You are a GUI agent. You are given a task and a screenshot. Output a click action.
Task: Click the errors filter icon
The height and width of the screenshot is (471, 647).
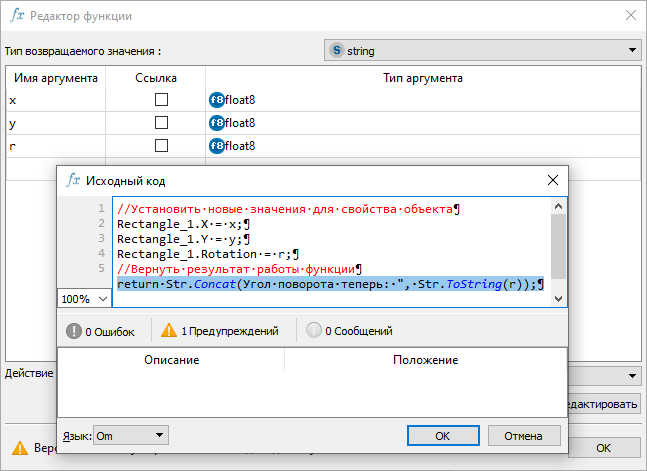[73, 331]
